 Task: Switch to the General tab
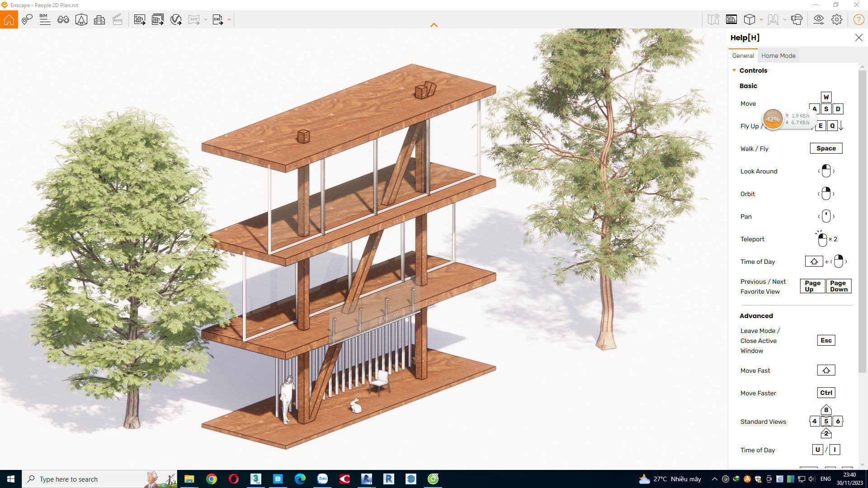pos(743,56)
